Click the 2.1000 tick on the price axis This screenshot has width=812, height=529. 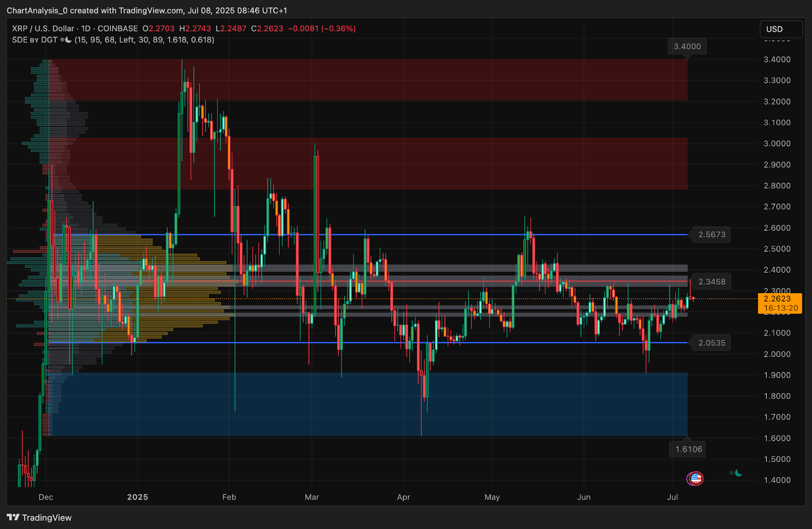[x=777, y=333]
